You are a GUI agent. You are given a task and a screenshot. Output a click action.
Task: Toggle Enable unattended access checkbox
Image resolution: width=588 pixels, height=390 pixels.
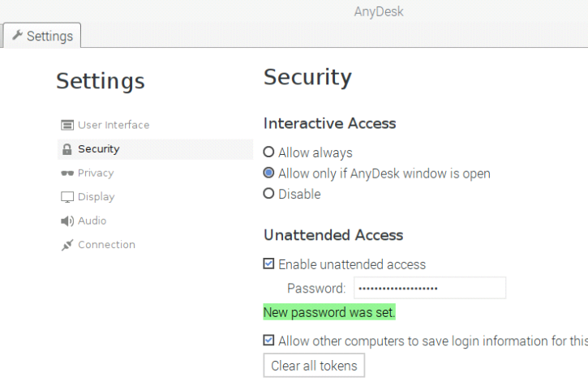(268, 264)
